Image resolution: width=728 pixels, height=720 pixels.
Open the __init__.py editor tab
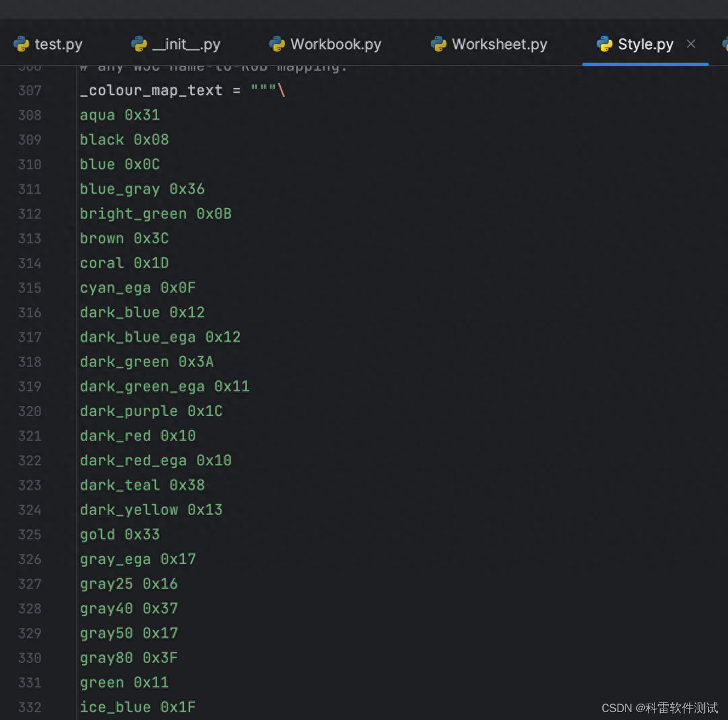point(175,44)
